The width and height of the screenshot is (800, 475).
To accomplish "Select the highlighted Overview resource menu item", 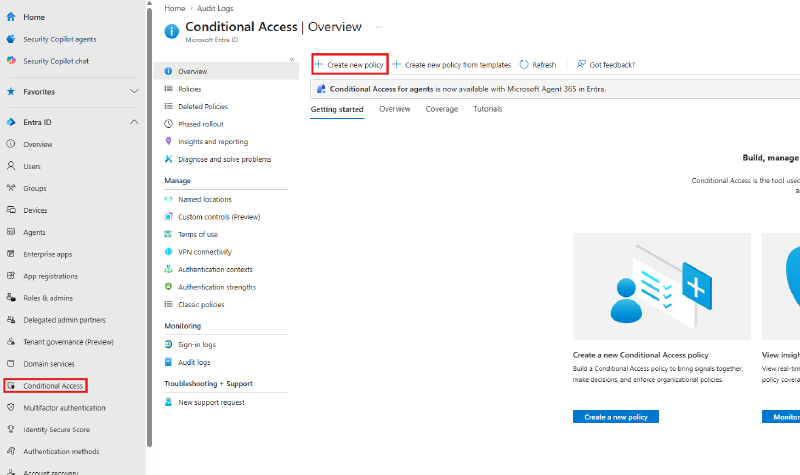I will tap(227, 71).
